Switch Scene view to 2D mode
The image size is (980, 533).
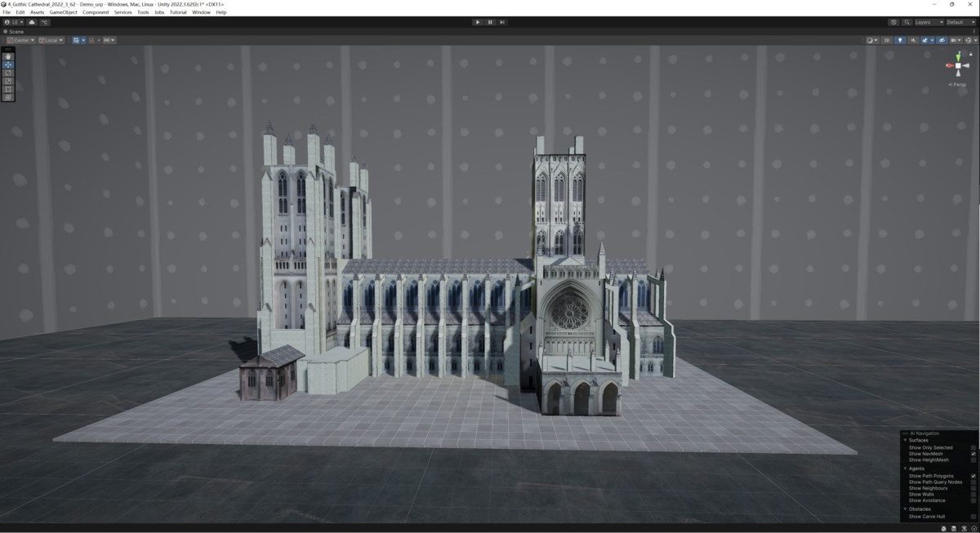(887, 39)
